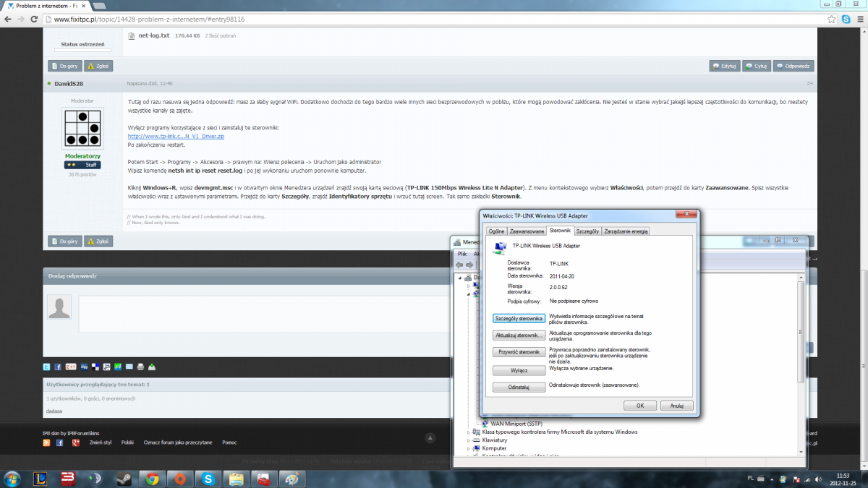Click Przywróć sterownik button

[x=519, y=352]
